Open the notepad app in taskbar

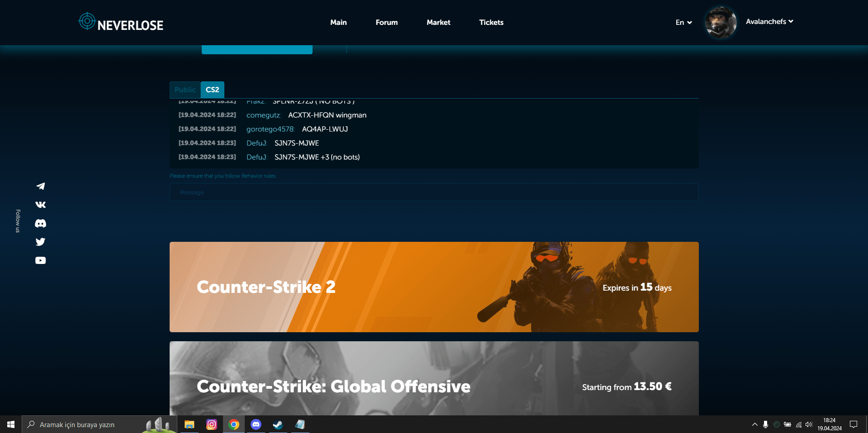pyautogui.click(x=300, y=424)
